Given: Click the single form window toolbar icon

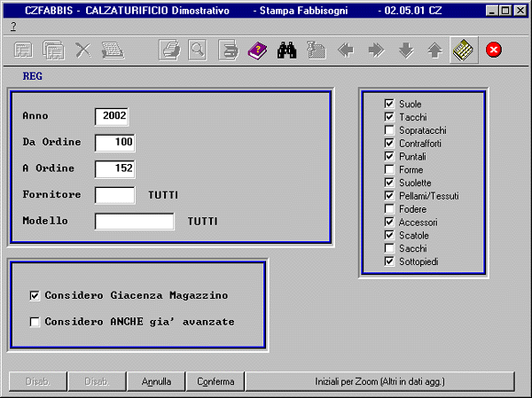Looking at the screenshot, I should (x=23, y=51).
